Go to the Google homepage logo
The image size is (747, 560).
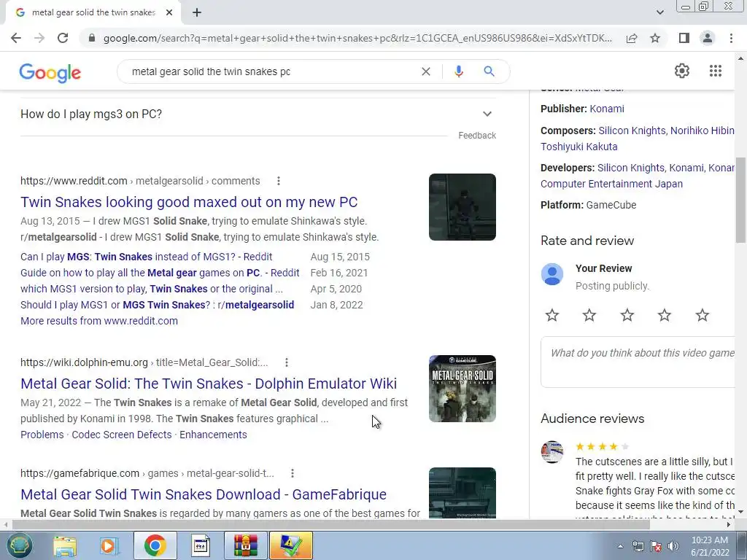[x=50, y=72]
